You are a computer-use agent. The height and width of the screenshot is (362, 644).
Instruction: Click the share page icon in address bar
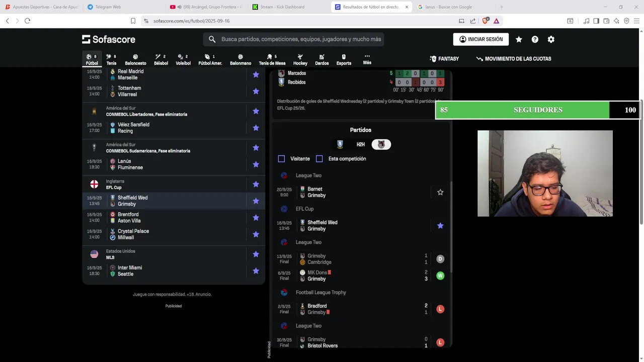pos(472,21)
